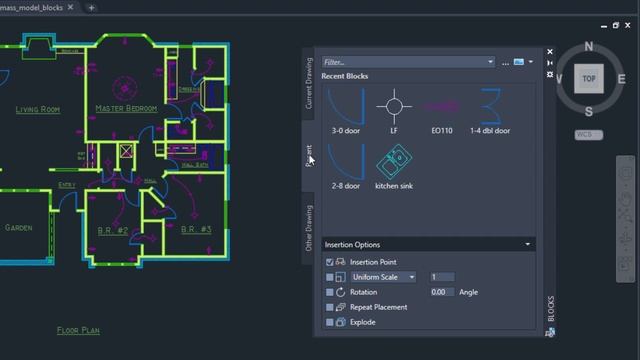
Task: Browse for blocks with ellipsis button
Action: click(x=505, y=62)
